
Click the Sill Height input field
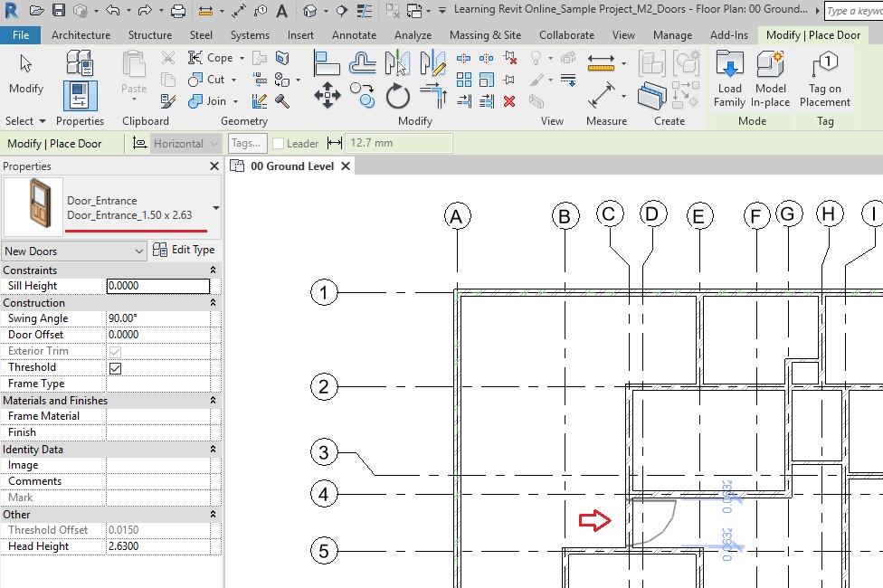tap(157, 286)
